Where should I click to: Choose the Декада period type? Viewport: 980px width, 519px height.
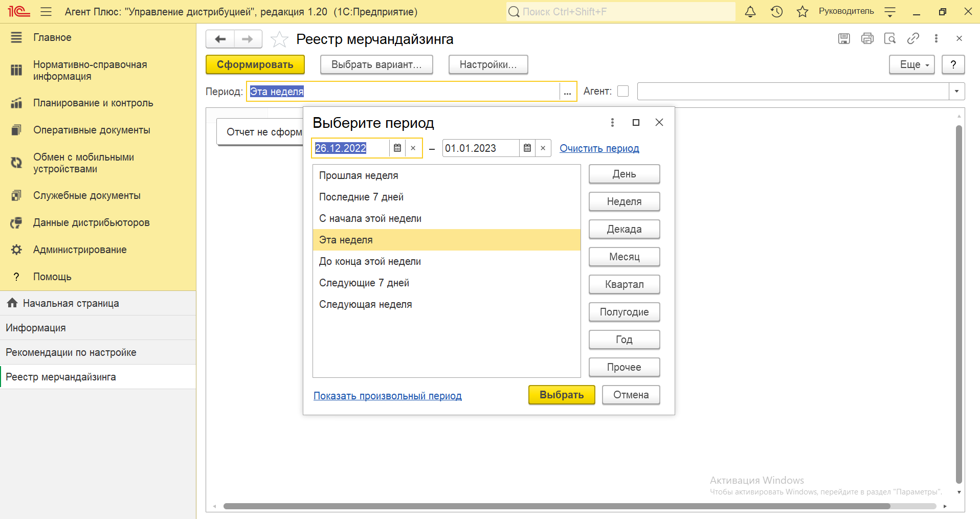[624, 229]
